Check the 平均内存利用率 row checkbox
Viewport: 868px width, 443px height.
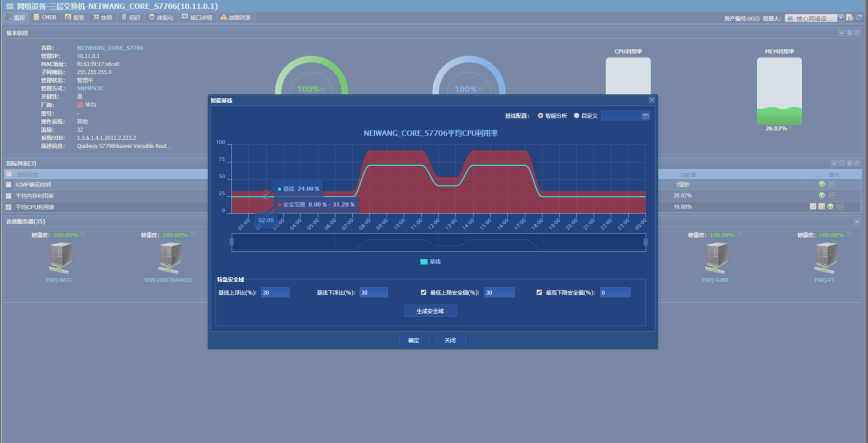click(x=8, y=195)
